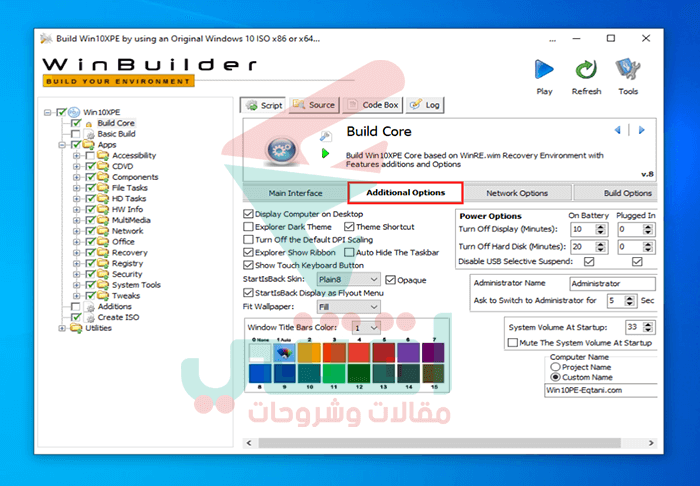
Task: Click the File Tasks folder icon
Action: 103,188
